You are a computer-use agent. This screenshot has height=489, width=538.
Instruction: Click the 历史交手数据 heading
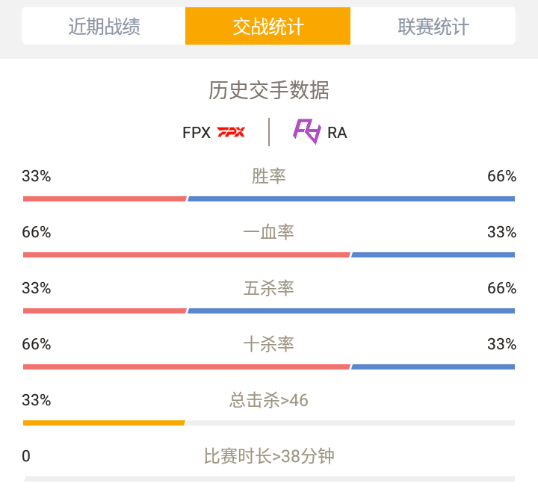[x=269, y=90]
